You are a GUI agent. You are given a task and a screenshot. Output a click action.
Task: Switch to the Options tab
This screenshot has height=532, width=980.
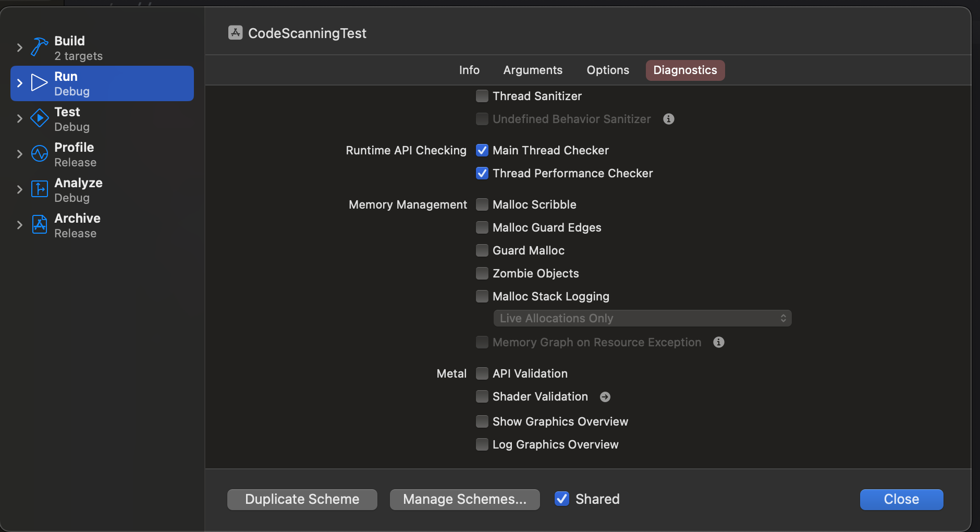pos(608,70)
